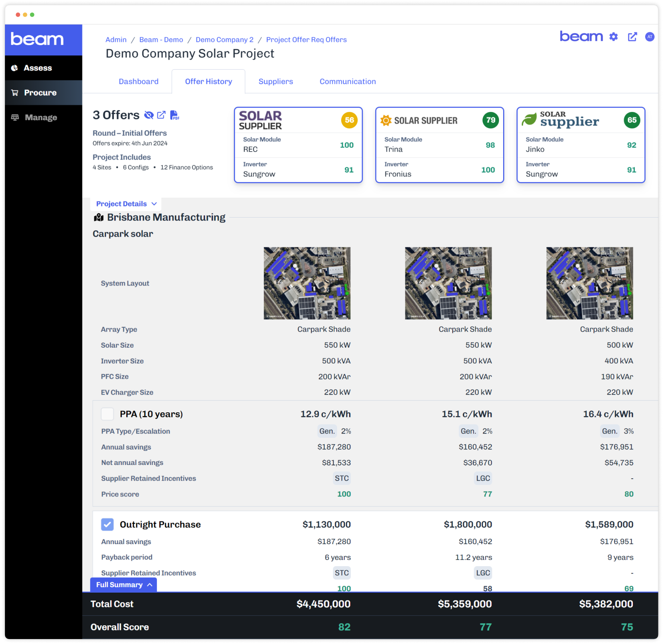The height and width of the screenshot is (644, 663).
Task: Click the orange sun Solar Supplier logo
Action: [x=419, y=121]
